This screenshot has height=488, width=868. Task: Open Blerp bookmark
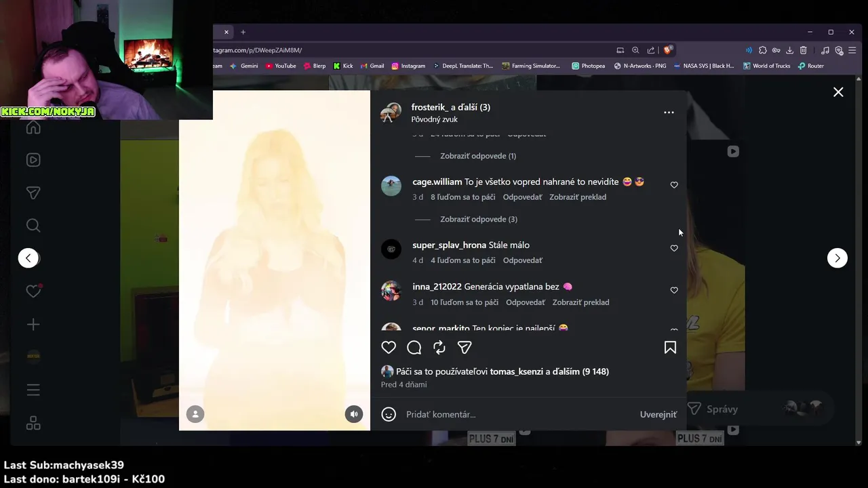(315, 66)
